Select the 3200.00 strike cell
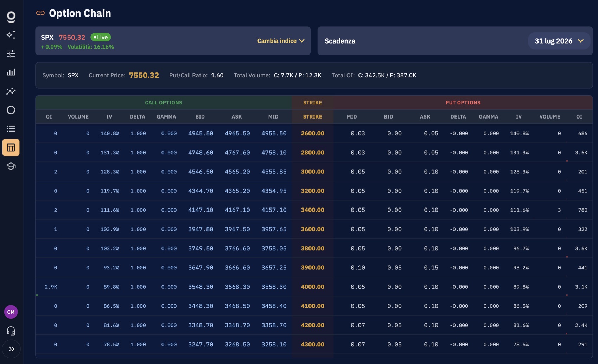Image resolution: width=598 pixels, height=364 pixels. pos(313,191)
